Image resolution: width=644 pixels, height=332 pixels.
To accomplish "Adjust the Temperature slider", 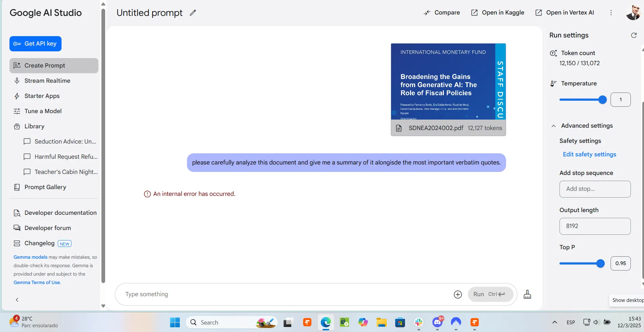I will [583, 100].
